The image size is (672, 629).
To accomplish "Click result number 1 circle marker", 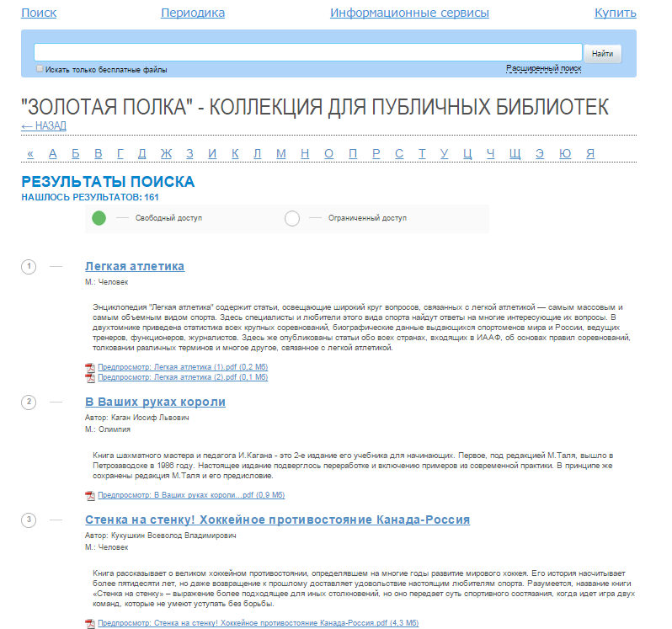I will tap(29, 267).
